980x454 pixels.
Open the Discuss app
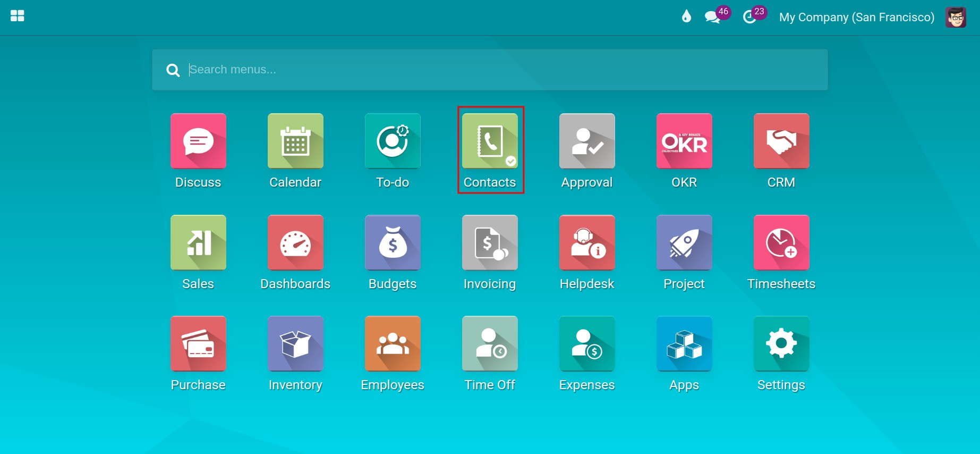pyautogui.click(x=198, y=141)
